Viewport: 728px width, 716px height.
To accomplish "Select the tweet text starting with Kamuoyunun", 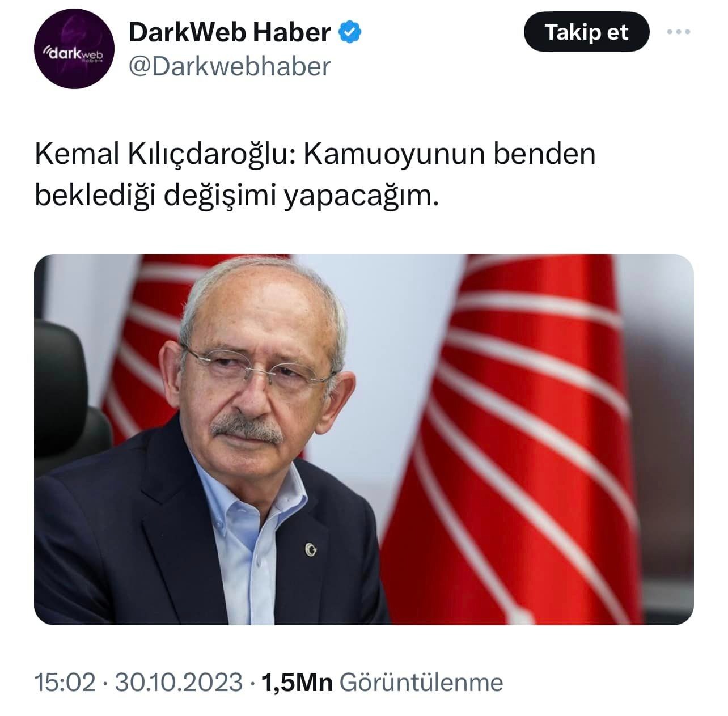I will [315, 175].
